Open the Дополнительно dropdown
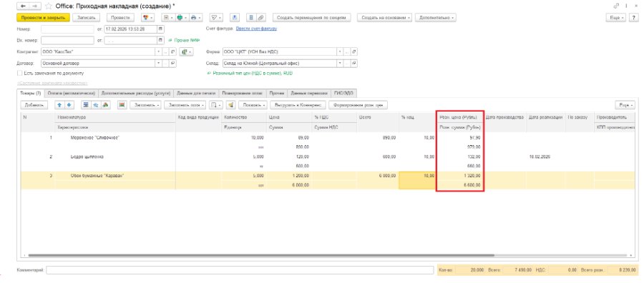The width and height of the screenshot is (644, 283). (436, 18)
